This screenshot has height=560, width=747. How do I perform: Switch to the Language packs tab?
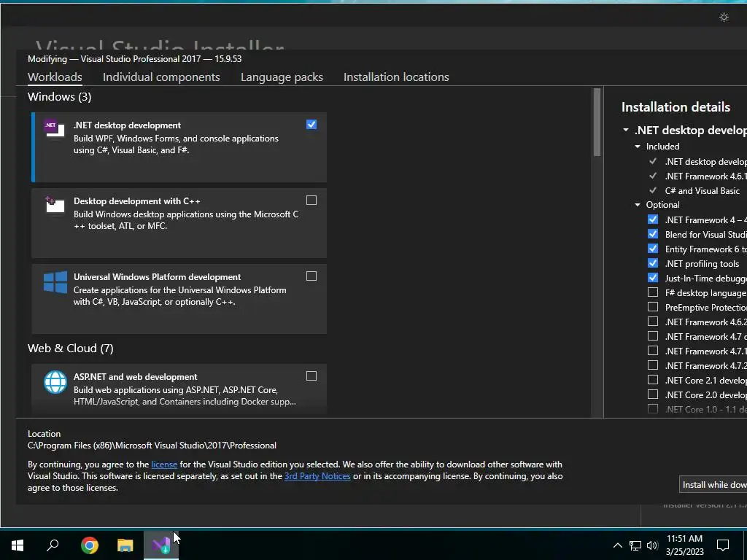pos(282,77)
